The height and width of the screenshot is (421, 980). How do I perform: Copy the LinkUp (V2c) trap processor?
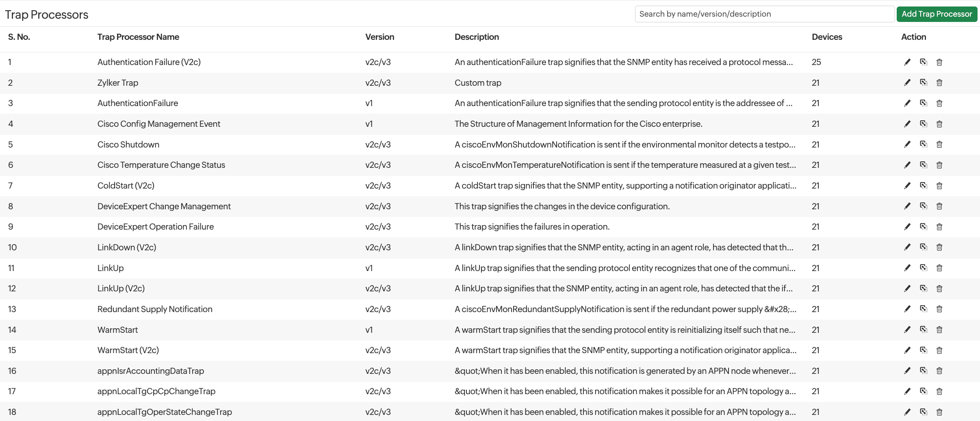[924, 289]
